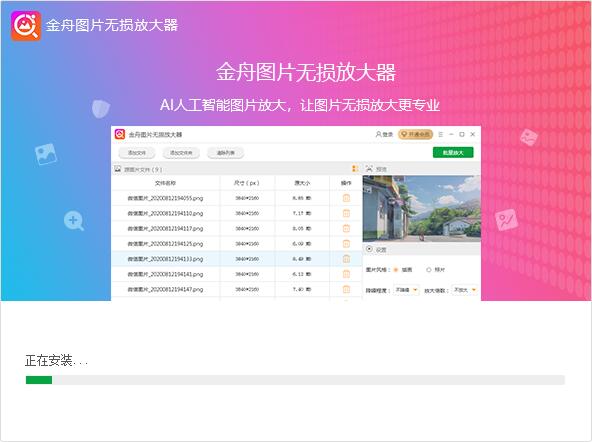The height and width of the screenshot is (442, 592).
Task: Click the green 批量放大 button
Action: point(453,152)
